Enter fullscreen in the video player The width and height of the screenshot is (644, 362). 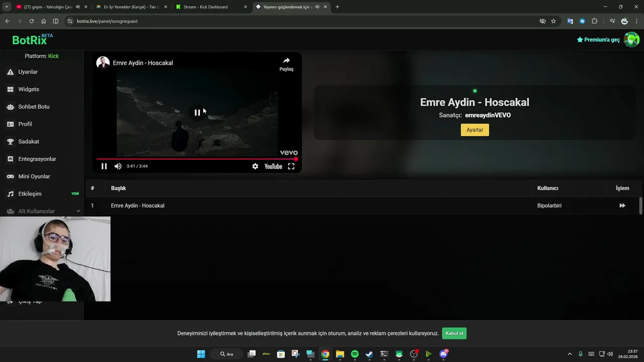point(291,166)
